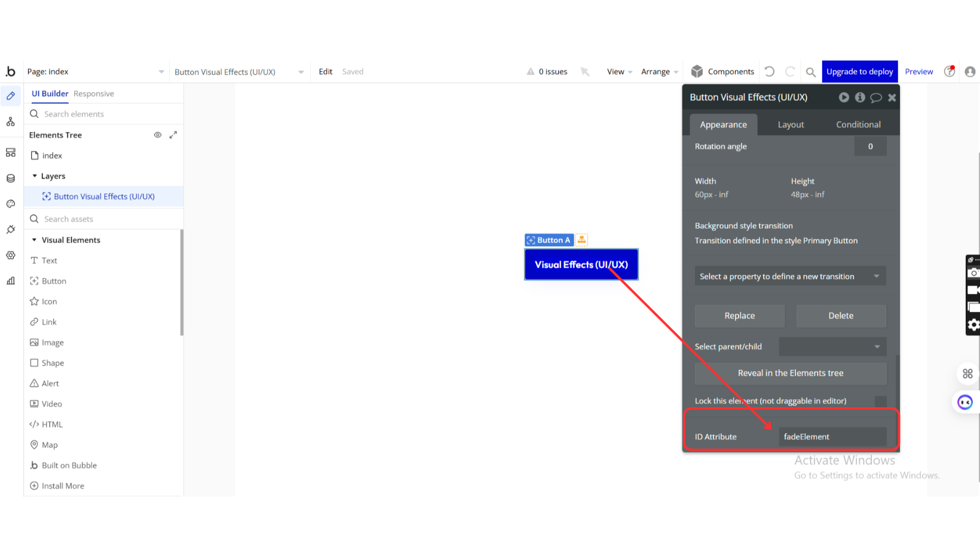Click the search magnifier in top toolbar
980x552 pixels.
point(810,72)
